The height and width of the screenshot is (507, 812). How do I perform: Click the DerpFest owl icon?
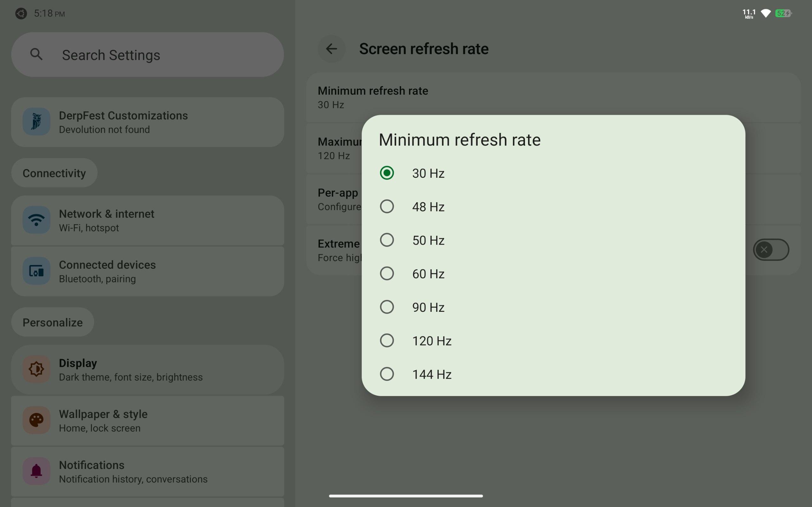click(36, 122)
